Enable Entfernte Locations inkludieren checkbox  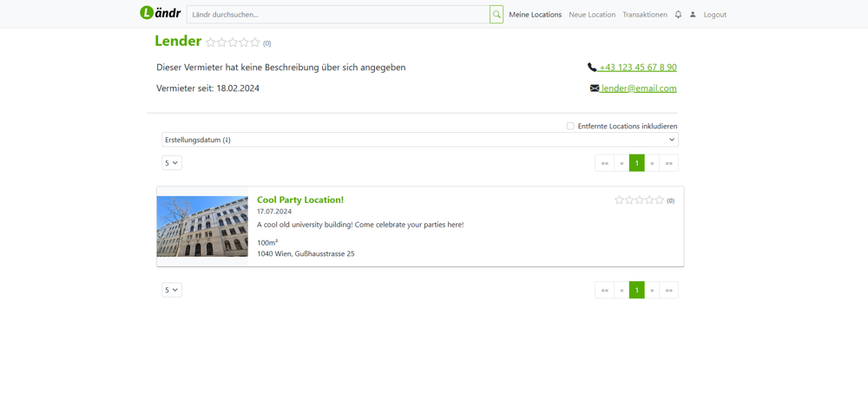(570, 126)
